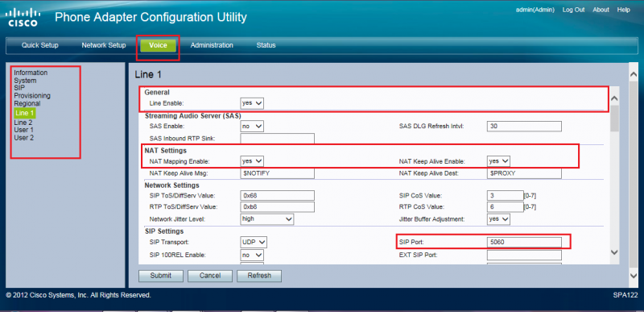Image resolution: width=644 pixels, height=312 pixels.
Task: Click the SAS Inbound RTP Sink field
Action: click(x=277, y=139)
